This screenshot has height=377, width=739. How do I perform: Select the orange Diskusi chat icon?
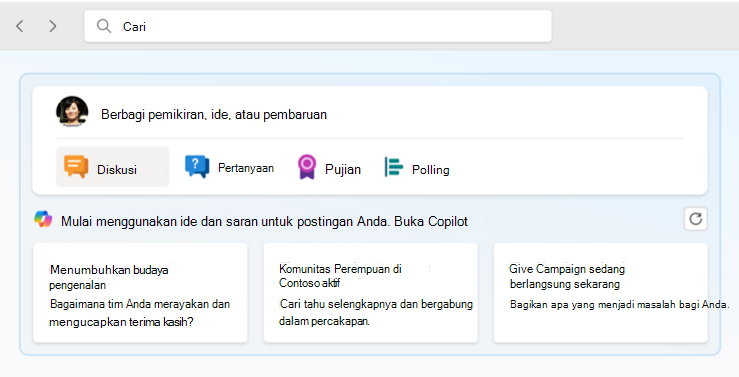point(76,167)
